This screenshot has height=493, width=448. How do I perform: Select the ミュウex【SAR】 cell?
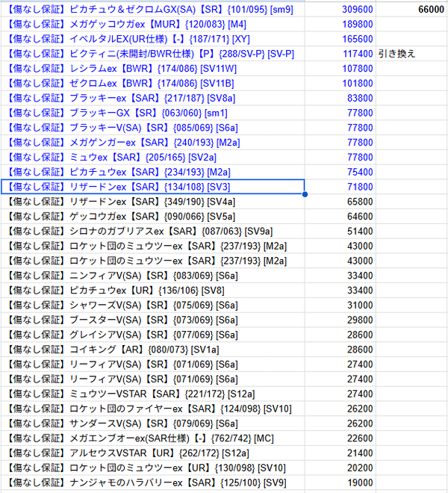(x=152, y=157)
